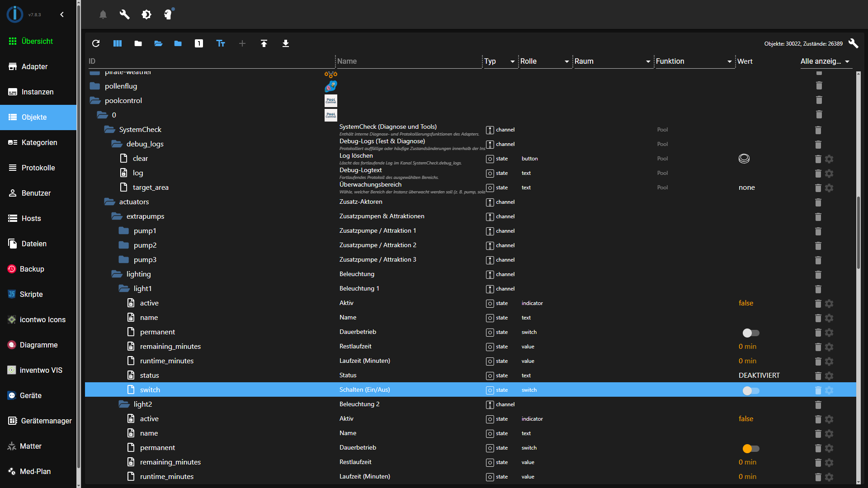Open the column layout picker icon
The width and height of the screenshot is (868, 488).
(118, 43)
